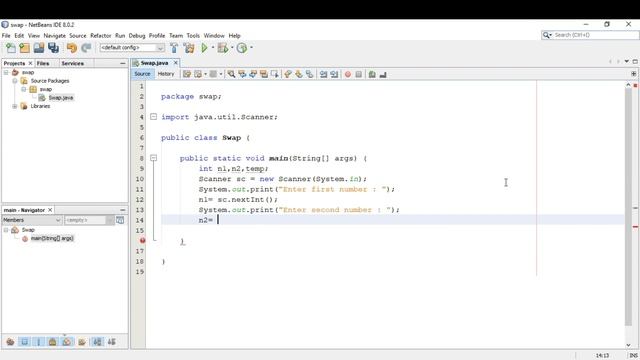This screenshot has width=640, height=360.
Task: Close the Swap.java editor tab
Action: [176, 63]
